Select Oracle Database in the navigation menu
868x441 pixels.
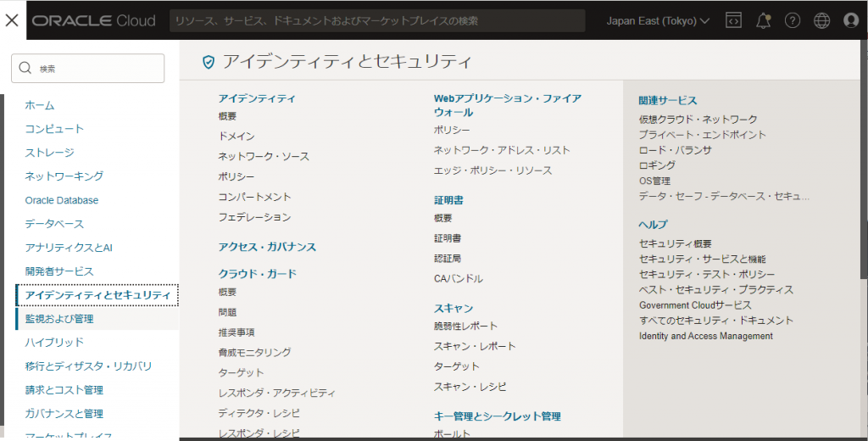[x=61, y=200]
